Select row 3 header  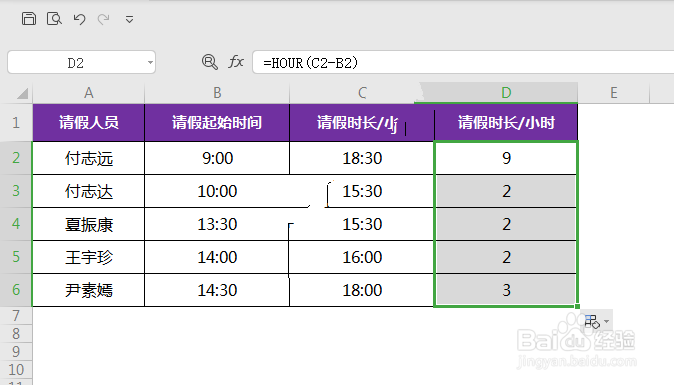pos(16,191)
